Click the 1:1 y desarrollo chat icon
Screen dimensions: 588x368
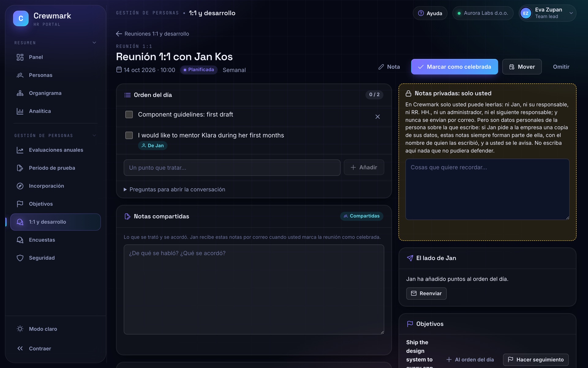coord(20,222)
